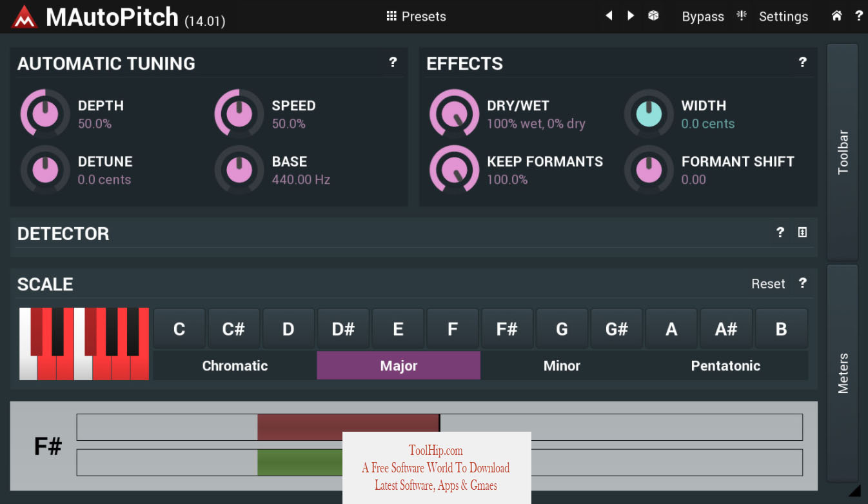Click the 0.0 cents Detune value
The image size is (868, 504).
tap(104, 179)
